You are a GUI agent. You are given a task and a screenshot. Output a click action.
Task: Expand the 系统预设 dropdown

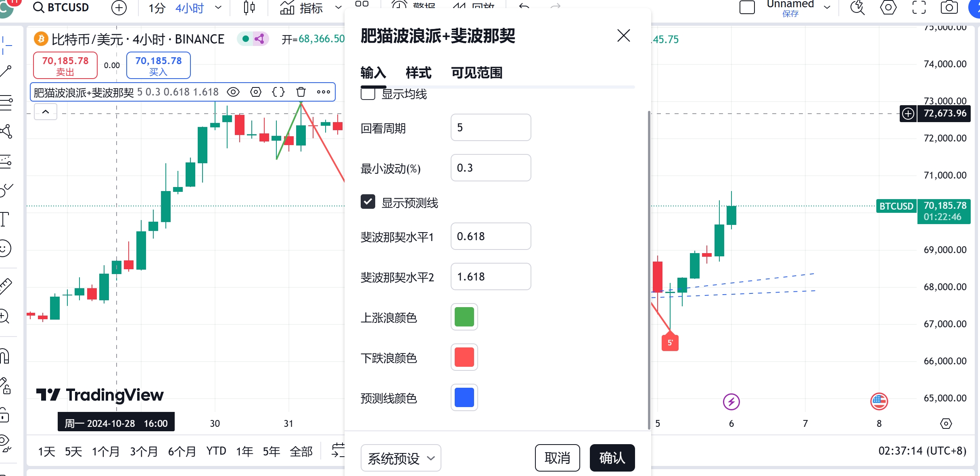pos(401,458)
